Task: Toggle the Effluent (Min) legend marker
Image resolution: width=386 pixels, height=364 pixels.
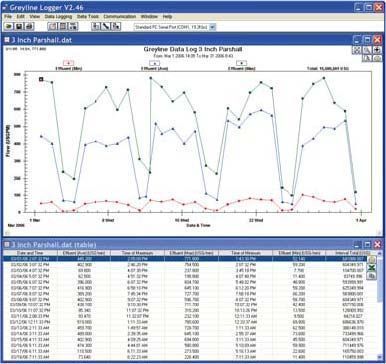Action: pyautogui.click(x=68, y=63)
